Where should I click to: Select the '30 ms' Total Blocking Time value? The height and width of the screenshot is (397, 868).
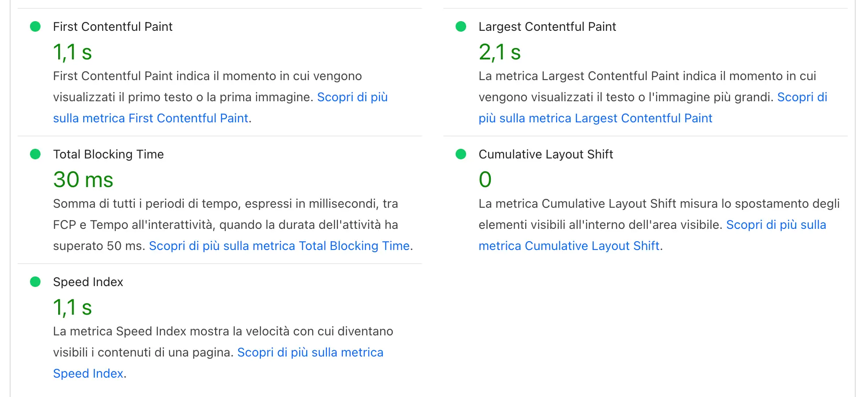83,179
